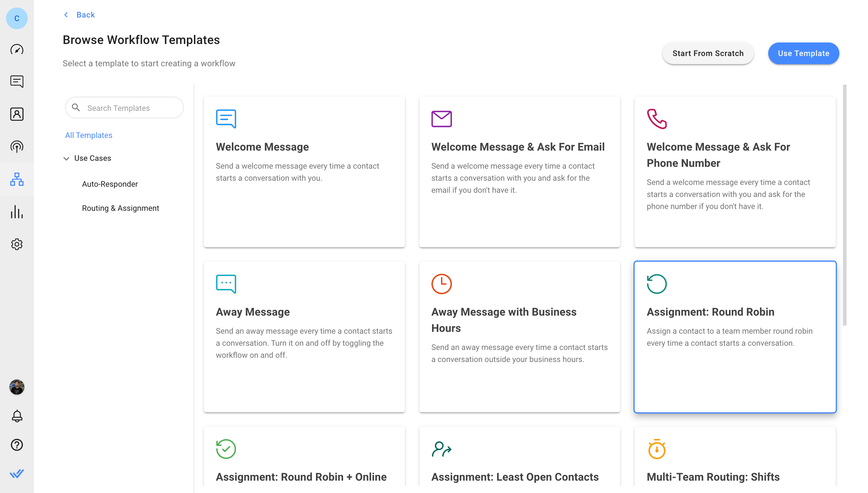This screenshot has width=868, height=493.
Task: Filter by Auto-Responder templates
Action: point(110,184)
